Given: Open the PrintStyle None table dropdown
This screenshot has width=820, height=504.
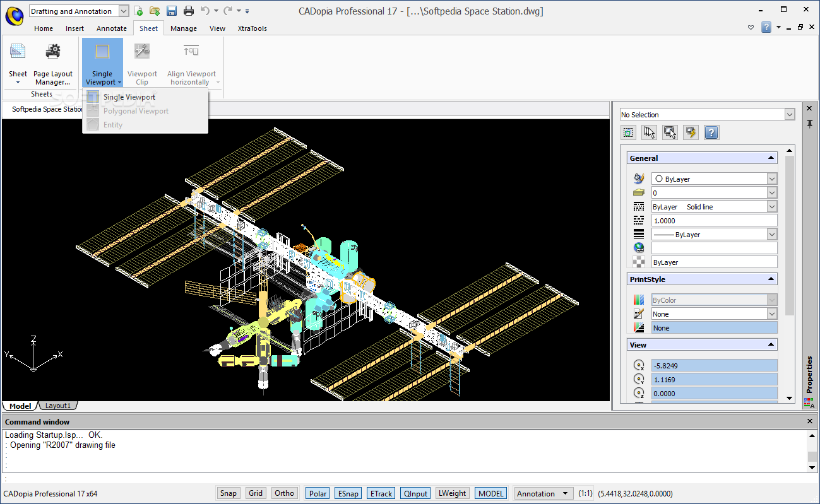Looking at the screenshot, I should click(x=772, y=314).
